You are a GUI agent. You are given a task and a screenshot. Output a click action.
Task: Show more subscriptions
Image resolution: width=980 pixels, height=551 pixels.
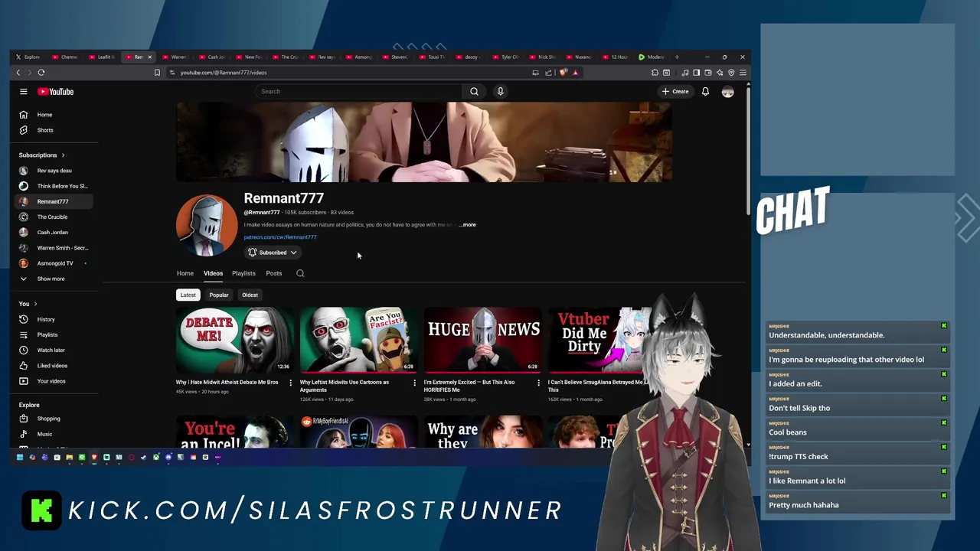pos(54,279)
